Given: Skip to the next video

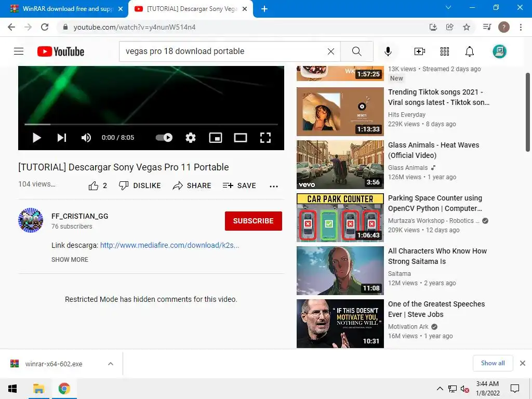Looking at the screenshot, I should pyautogui.click(x=61, y=137).
